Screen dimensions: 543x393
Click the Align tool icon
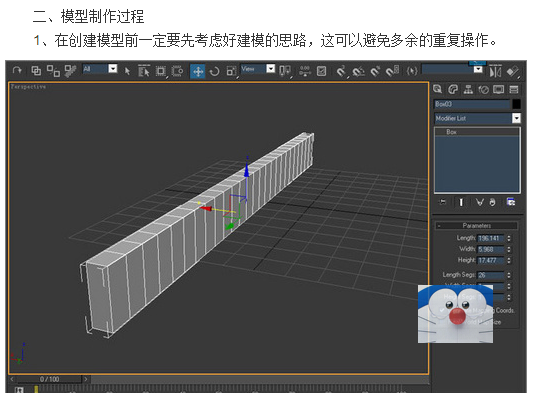513,72
